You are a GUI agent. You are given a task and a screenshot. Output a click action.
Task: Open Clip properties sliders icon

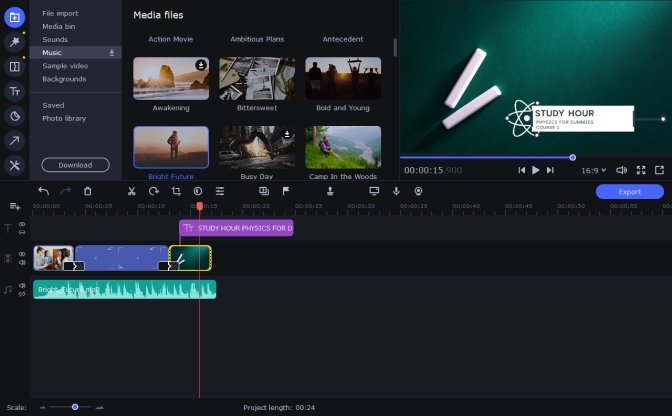(x=220, y=191)
